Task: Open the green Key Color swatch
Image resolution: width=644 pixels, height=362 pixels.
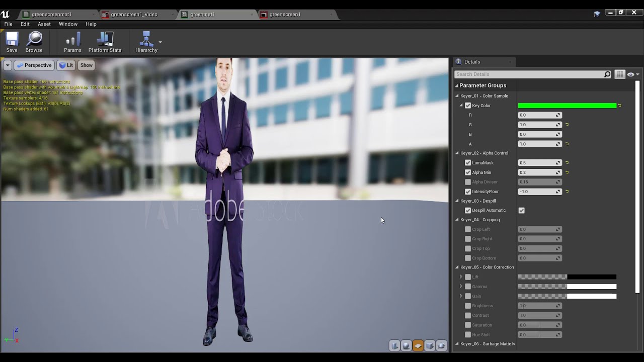Action: tap(567, 106)
